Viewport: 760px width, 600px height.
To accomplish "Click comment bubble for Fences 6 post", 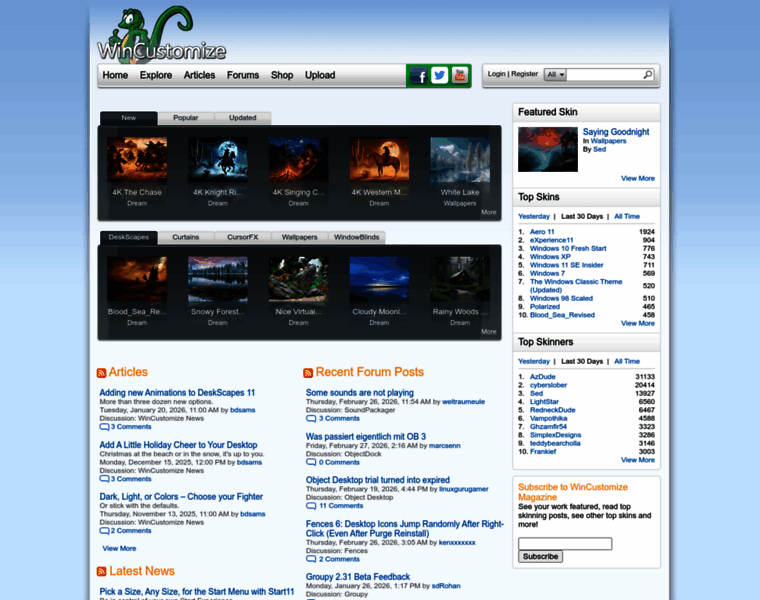I will pos(311,559).
